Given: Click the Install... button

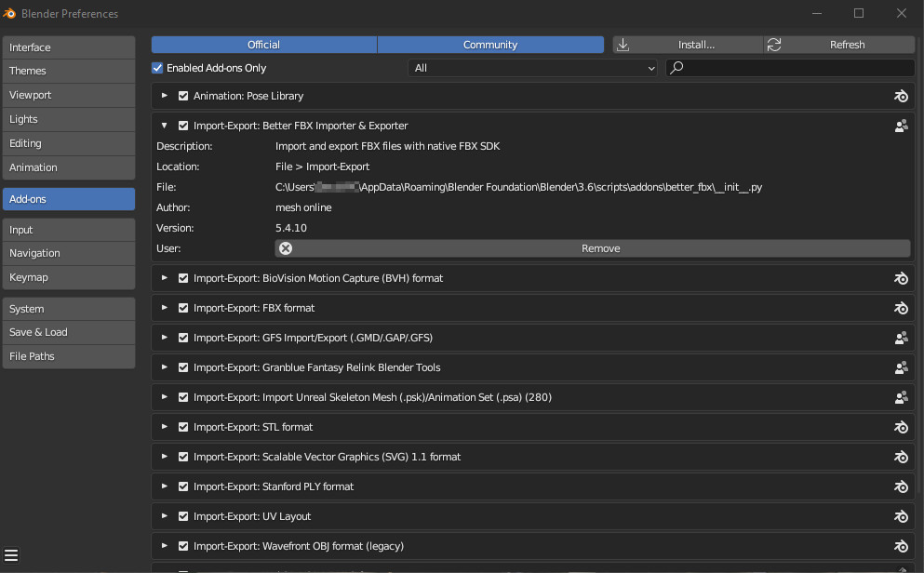Looking at the screenshot, I should [688, 45].
